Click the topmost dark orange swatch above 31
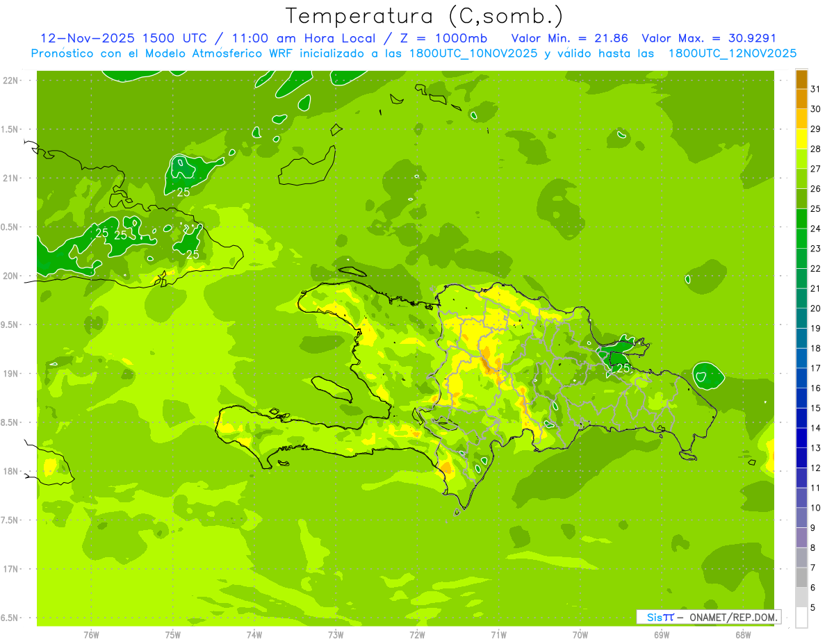The image size is (834, 644). click(801, 79)
